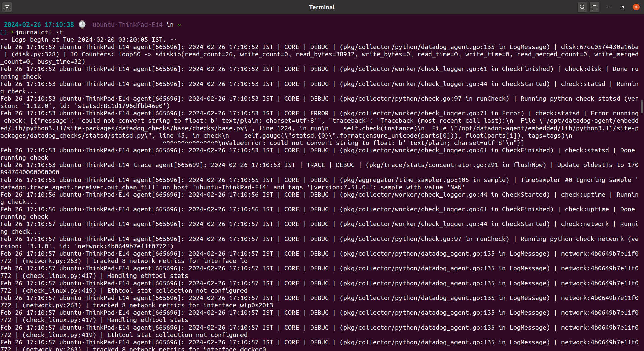Screen dimensions: 644x351
Task: Close the Terminal window
Action: click(636, 7)
